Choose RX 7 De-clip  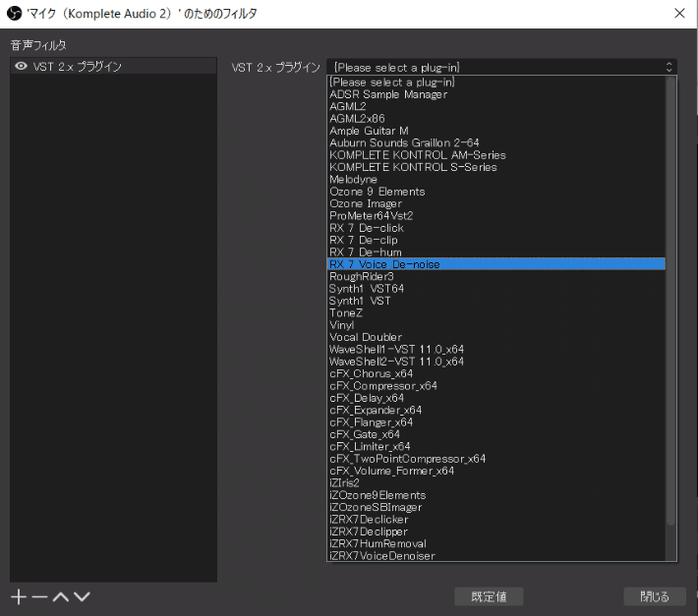496,240
